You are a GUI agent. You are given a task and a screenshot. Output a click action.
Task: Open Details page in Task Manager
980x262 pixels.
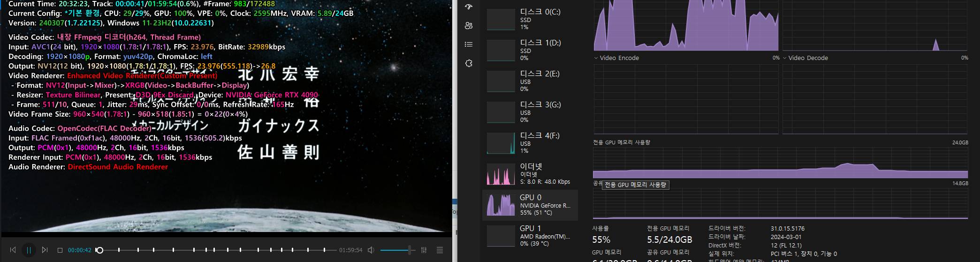pyautogui.click(x=468, y=45)
